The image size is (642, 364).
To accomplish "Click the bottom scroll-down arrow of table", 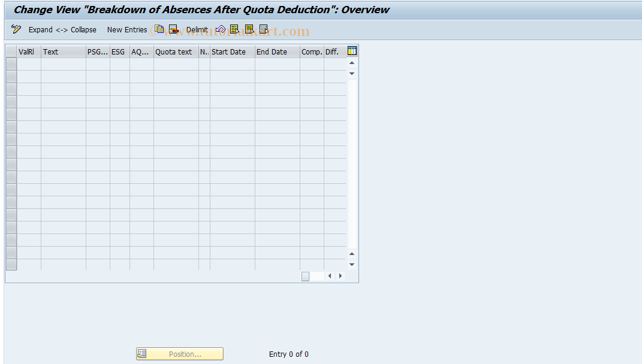I will coord(352,265).
